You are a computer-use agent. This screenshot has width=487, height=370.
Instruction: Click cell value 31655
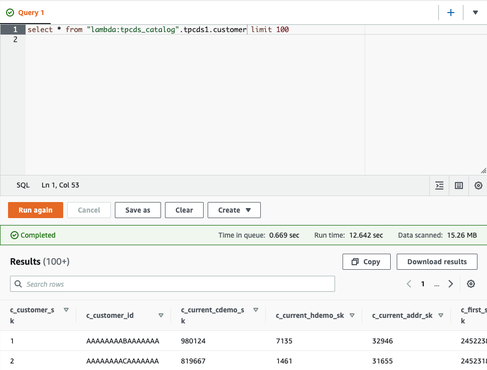click(x=382, y=361)
